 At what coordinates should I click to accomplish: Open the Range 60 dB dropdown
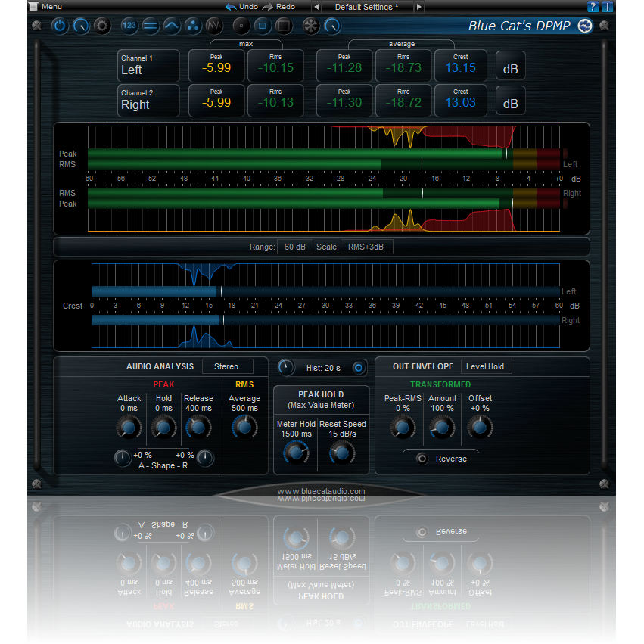click(x=295, y=246)
